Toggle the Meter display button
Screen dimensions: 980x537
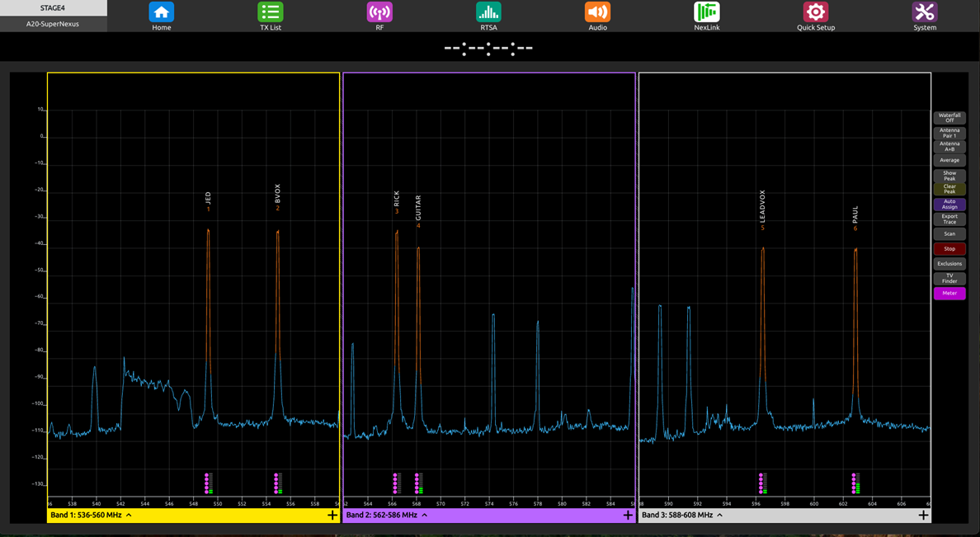point(949,293)
